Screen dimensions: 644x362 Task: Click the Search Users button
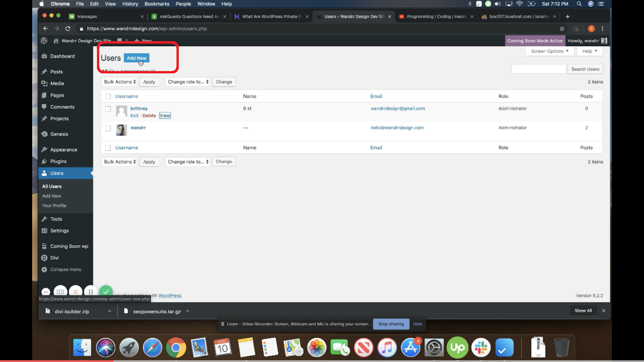coord(585,69)
